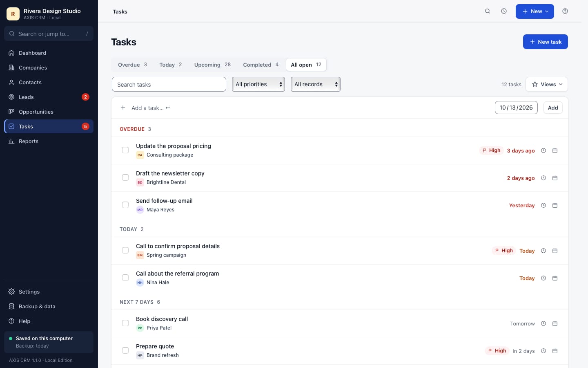Switch to the Today tab
588x368 pixels.
(x=170, y=65)
